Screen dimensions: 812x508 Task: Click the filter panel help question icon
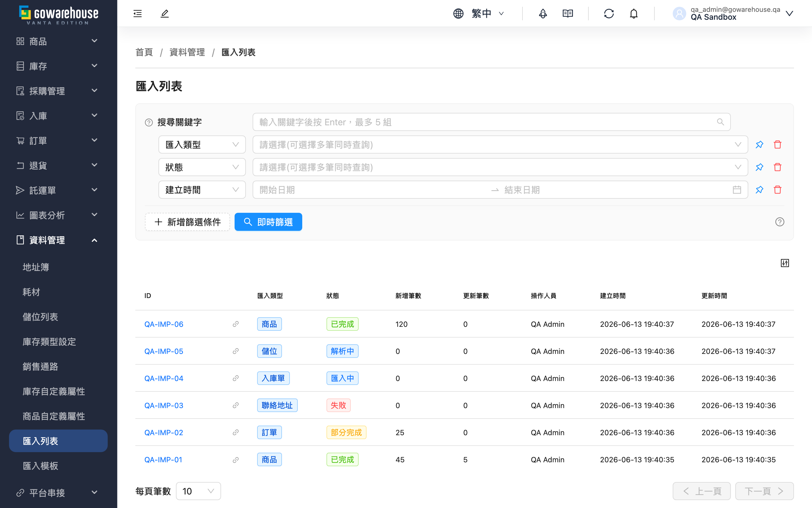[780, 222]
